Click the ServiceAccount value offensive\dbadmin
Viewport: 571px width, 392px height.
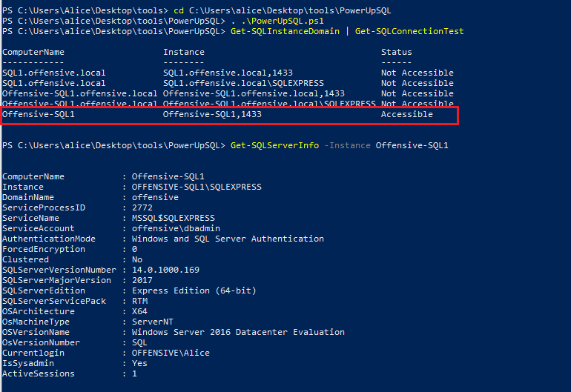(x=176, y=228)
